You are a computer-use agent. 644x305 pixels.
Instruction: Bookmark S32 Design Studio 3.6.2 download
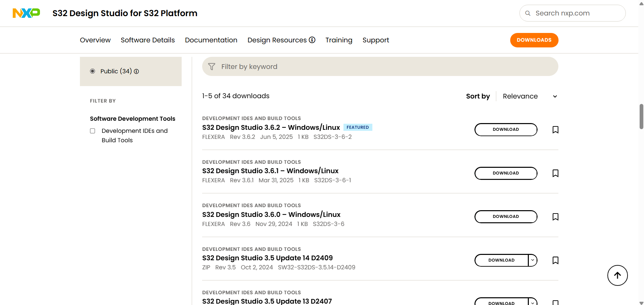(555, 130)
